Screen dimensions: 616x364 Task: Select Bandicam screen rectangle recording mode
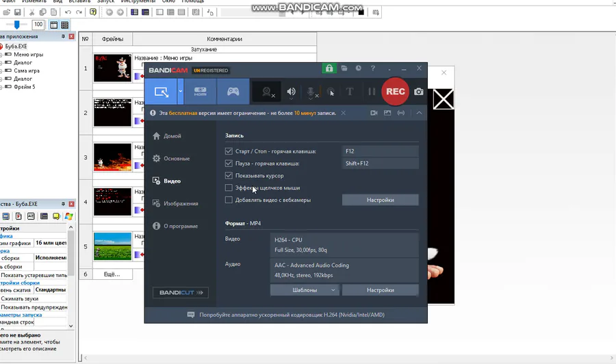point(161,92)
